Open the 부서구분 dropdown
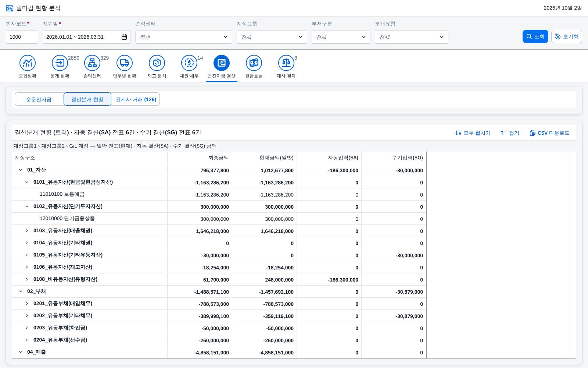This screenshot has width=588, height=368. [x=341, y=37]
